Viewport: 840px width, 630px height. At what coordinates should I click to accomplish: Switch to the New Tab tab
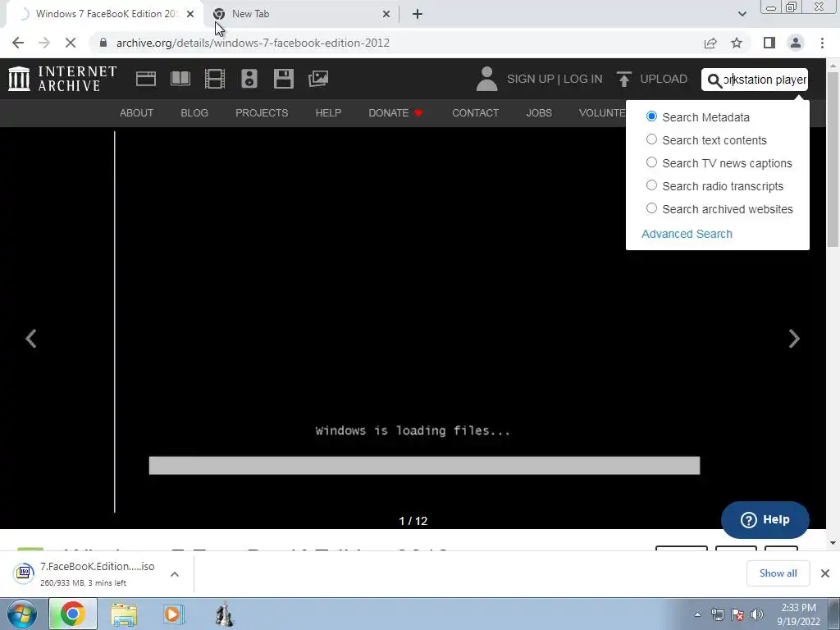(302, 14)
